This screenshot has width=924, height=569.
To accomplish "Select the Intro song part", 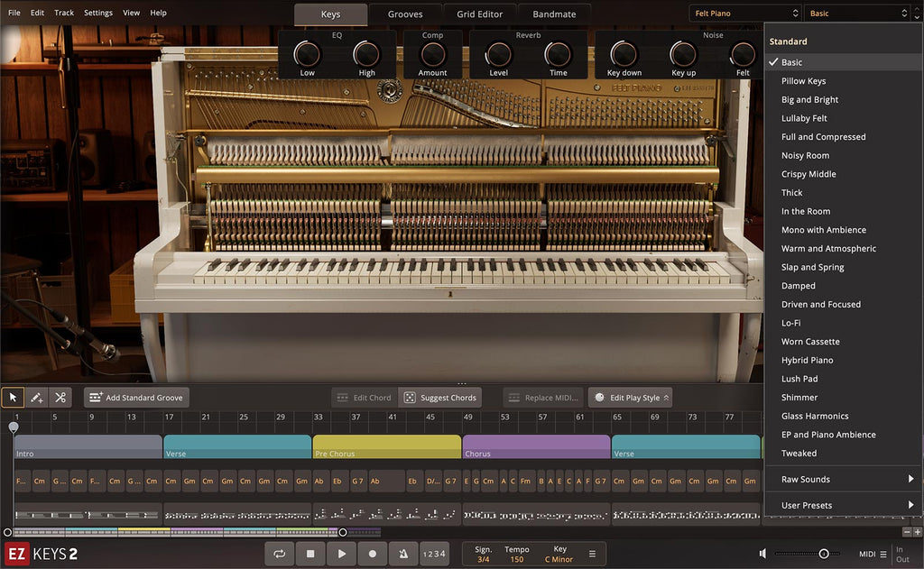I will pos(88,446).
